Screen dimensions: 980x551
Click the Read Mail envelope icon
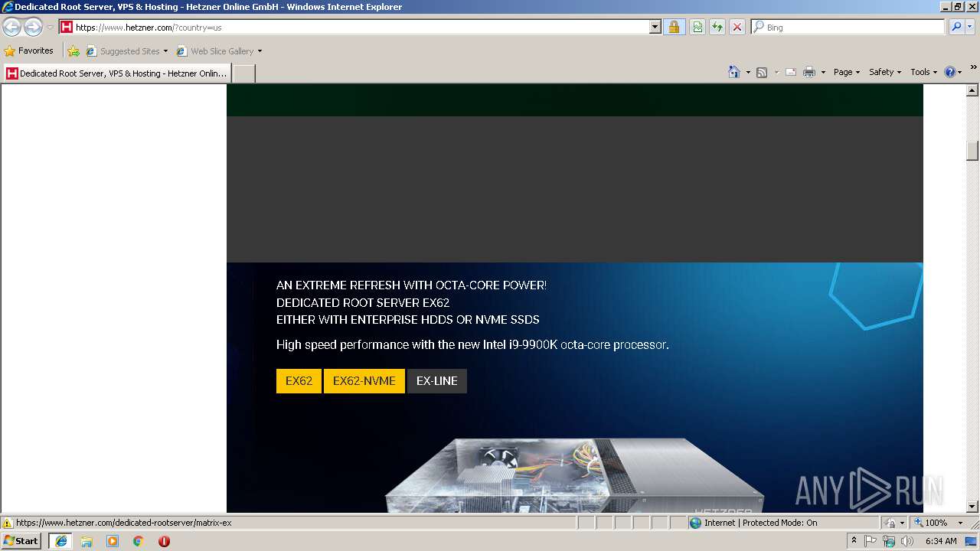[791, 72]
